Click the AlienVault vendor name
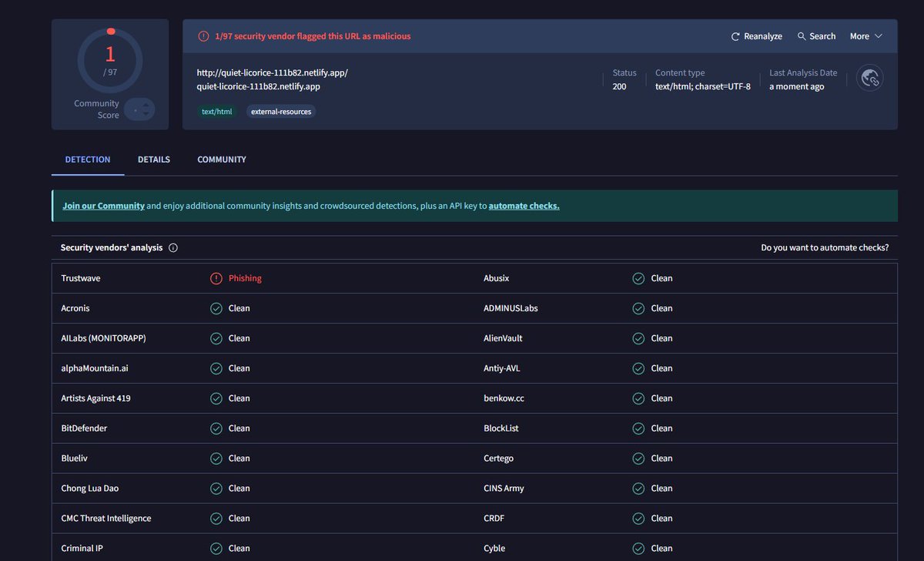Image resolution: width=924 pixels, height=561 pixels. (503, 338)
